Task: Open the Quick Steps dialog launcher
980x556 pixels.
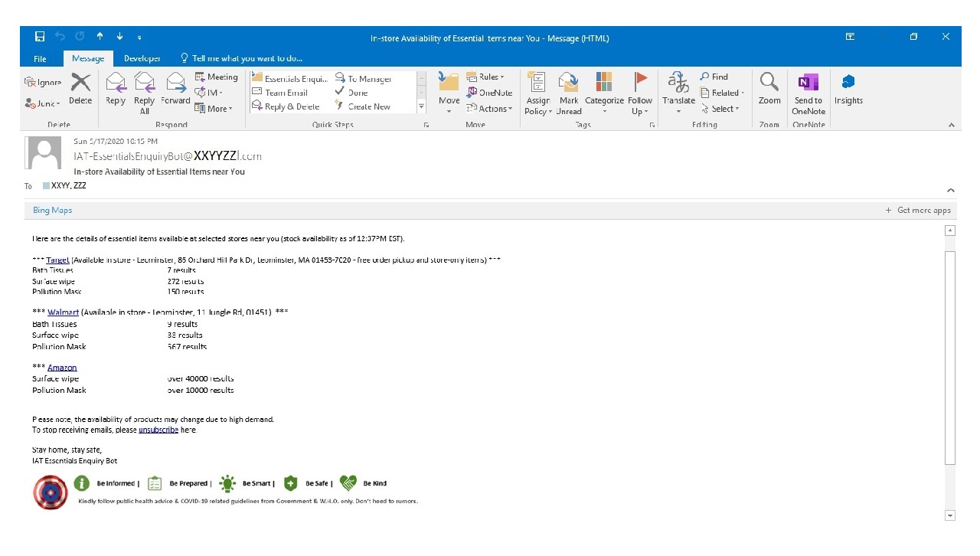Action: point(426,125)
